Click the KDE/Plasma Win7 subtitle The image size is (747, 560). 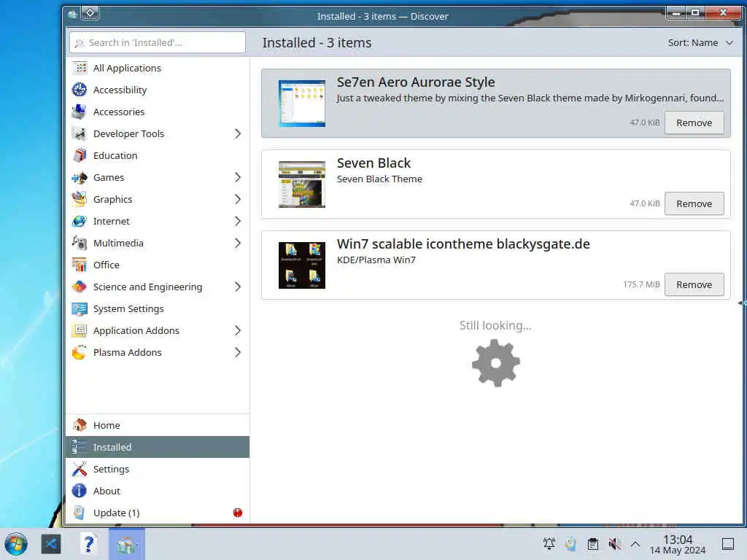point(376,260)
